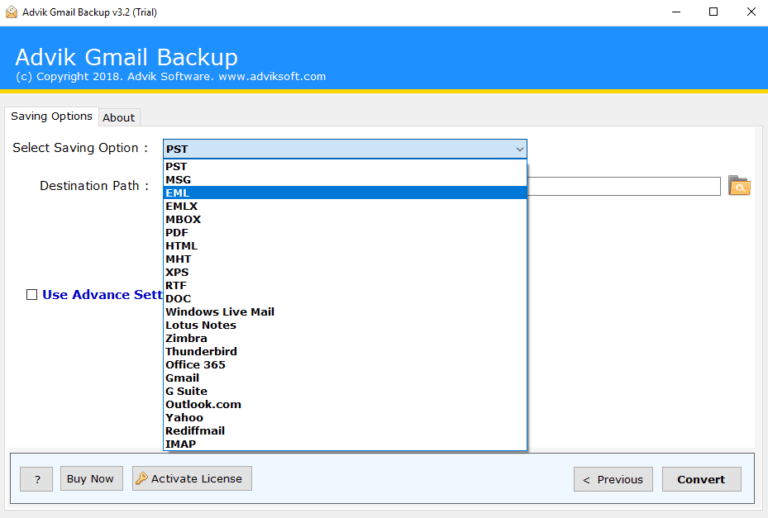Viewport: 768px width, 518px height.
Task: Click the Advik envelope icon in the title bar
Action: point(11,12)
